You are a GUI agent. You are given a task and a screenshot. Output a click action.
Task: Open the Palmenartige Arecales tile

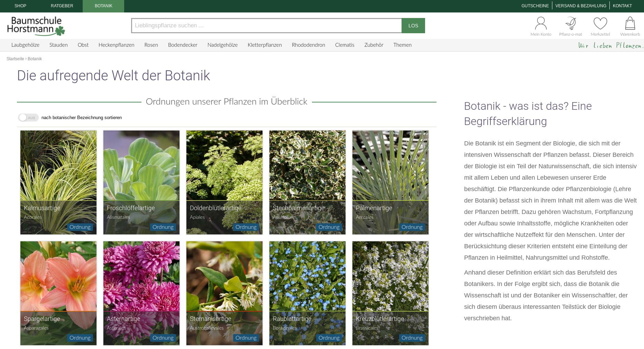(x=390, y=182)
